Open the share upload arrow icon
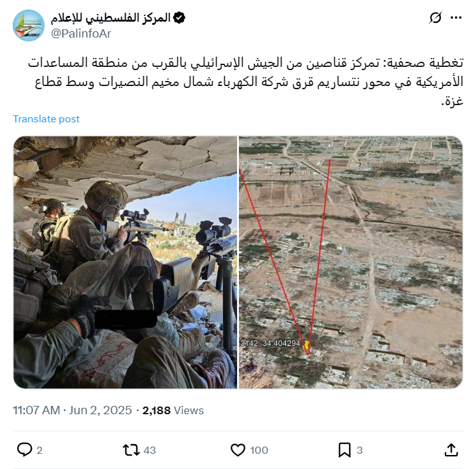The width and height of the screenshot is (476, 469). 451,450
